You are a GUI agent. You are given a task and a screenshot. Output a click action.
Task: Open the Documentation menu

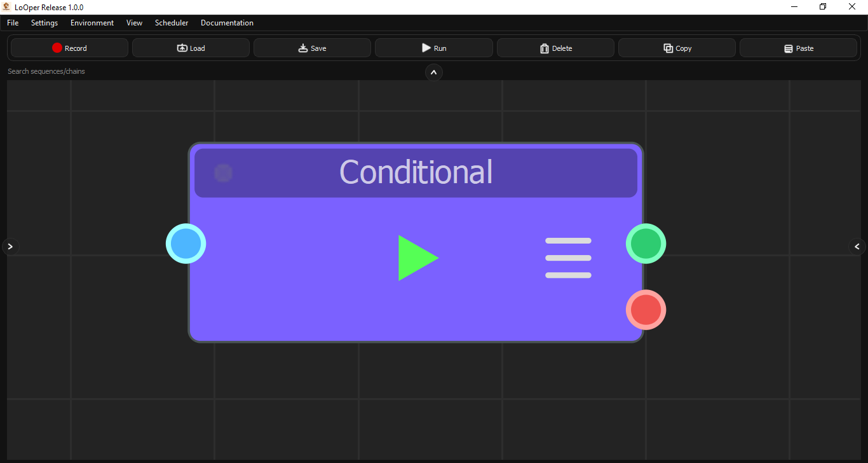pos(227,22)
